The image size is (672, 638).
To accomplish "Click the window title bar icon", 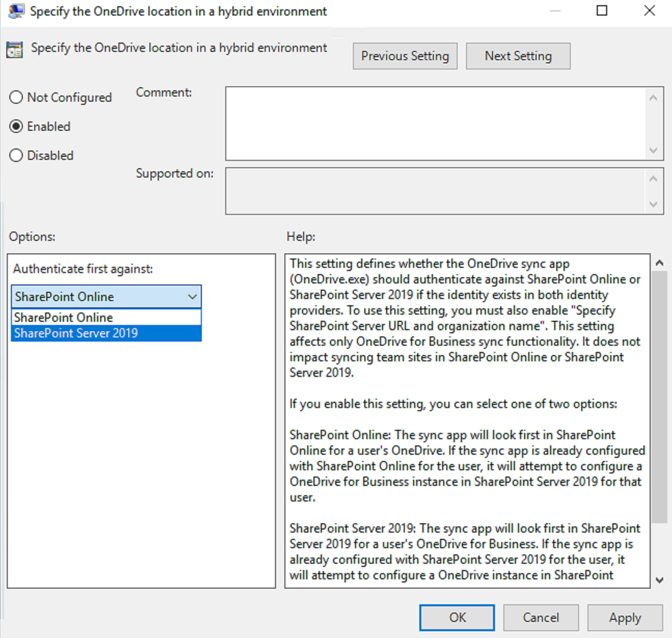I will [16, 11].
